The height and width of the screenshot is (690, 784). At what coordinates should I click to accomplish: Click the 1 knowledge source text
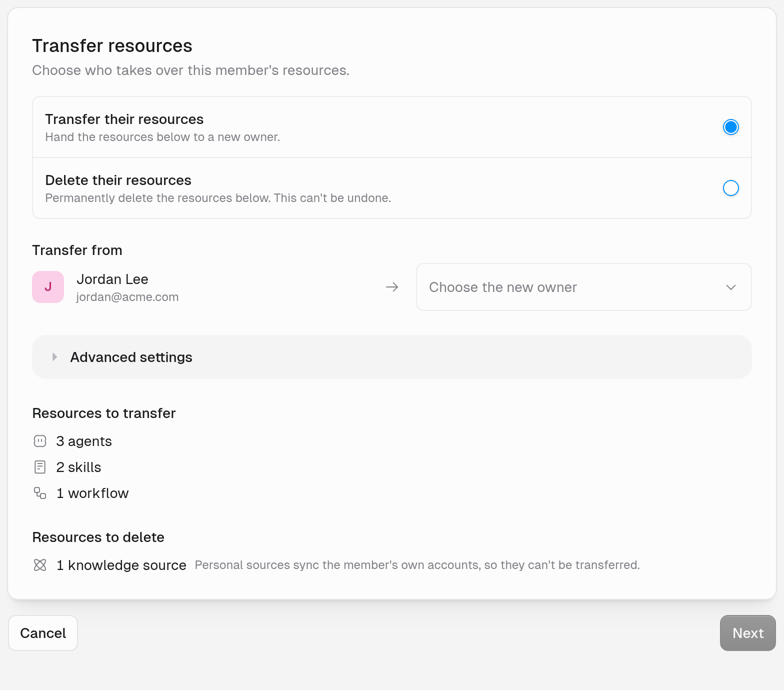[x=121, y=565]
